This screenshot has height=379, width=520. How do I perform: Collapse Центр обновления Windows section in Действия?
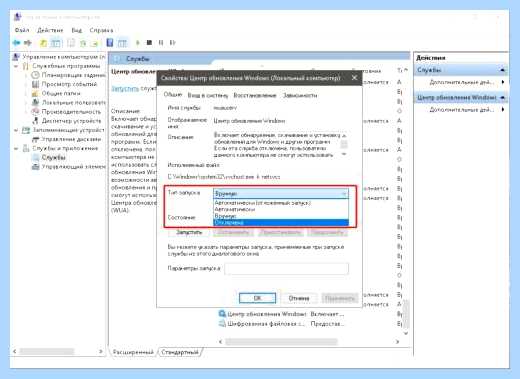(502, 97)
